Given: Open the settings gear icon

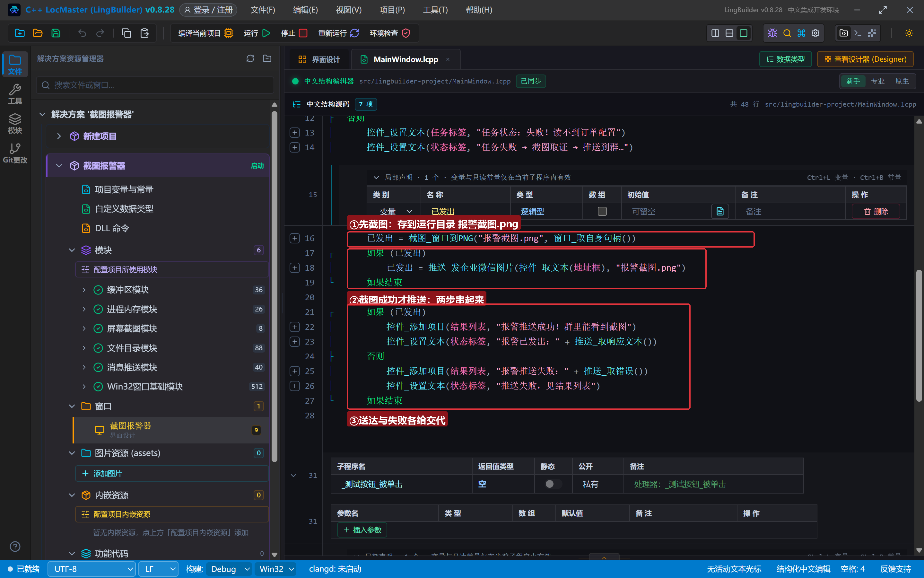Looking at the screenshot, I should 815,33.
